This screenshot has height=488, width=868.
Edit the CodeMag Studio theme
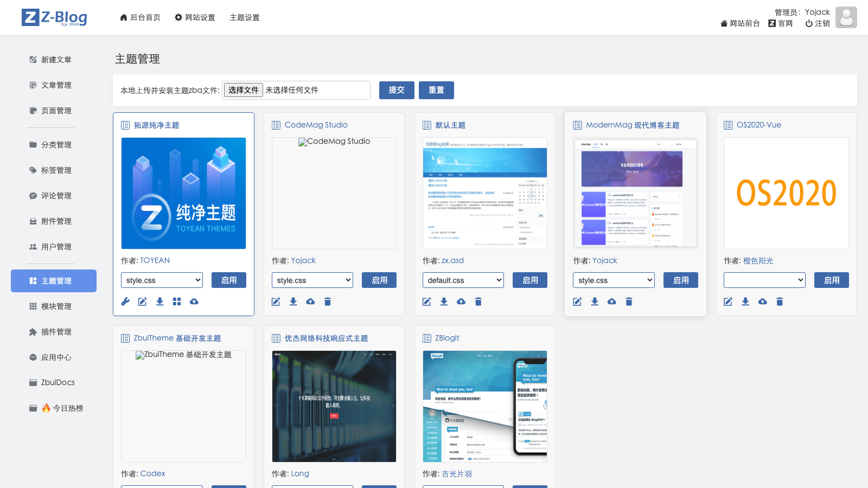point(276,301)
